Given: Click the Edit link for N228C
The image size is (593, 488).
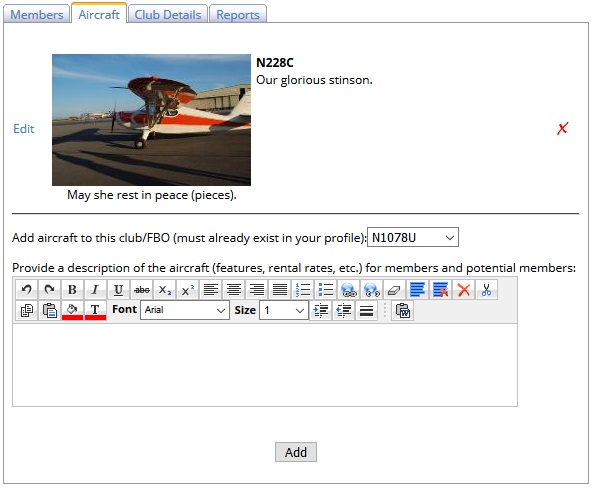Looking at the screenshot, I should (24, 129).
